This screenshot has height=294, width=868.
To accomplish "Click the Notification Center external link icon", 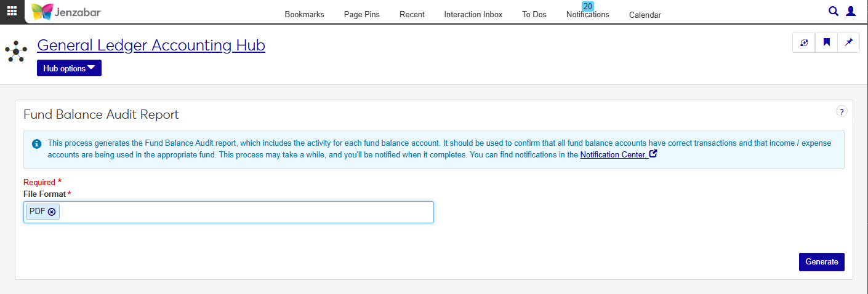I will pyautogui.click(x=653, y=154).
